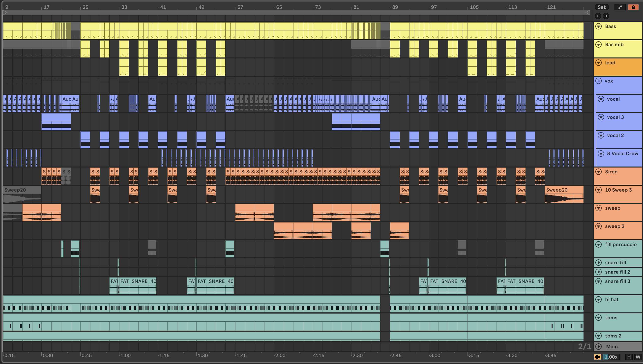Collapse the lead track
This screenshot has width=643, height=364.
coord(599,63)
